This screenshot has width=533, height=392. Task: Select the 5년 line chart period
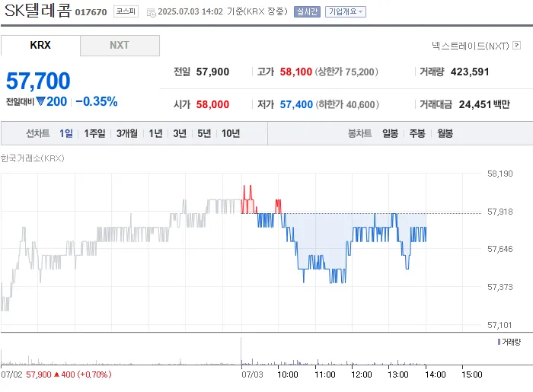[204, 133]
